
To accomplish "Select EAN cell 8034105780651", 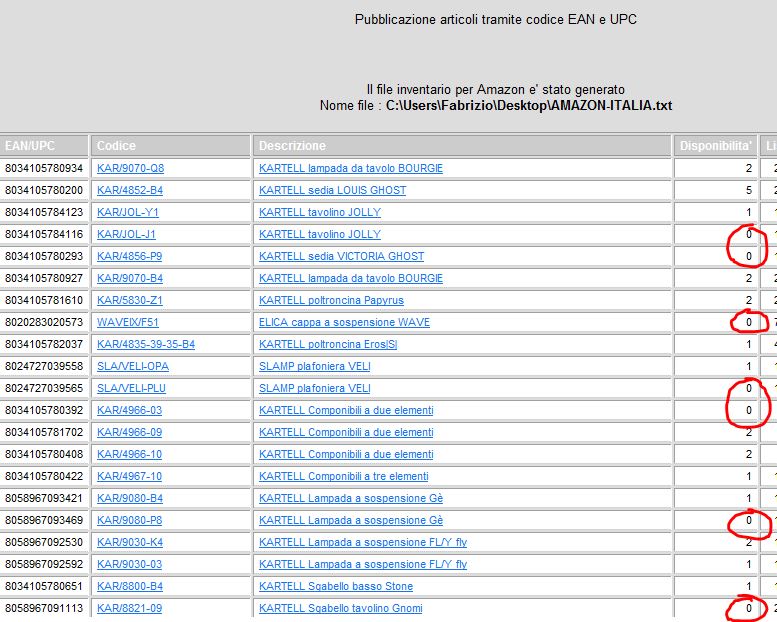I will [44, 586].
